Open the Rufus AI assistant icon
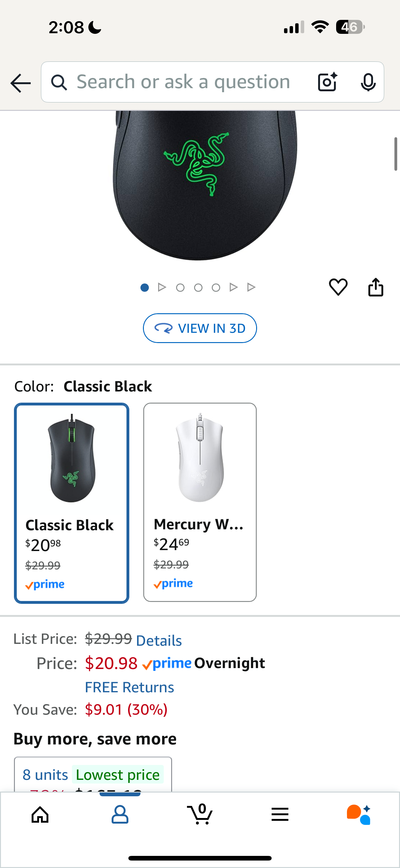This screenshot has width=400, height=868. [359, 814]
